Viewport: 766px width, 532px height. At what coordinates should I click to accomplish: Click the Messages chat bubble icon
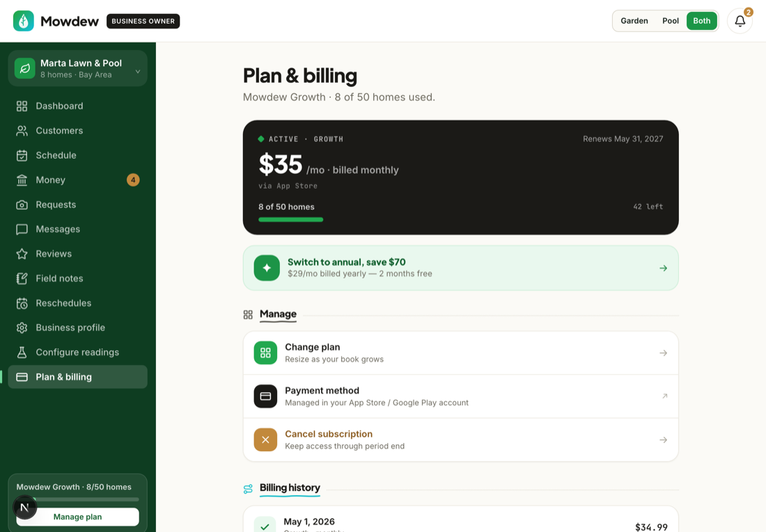(x=22, y=229)
